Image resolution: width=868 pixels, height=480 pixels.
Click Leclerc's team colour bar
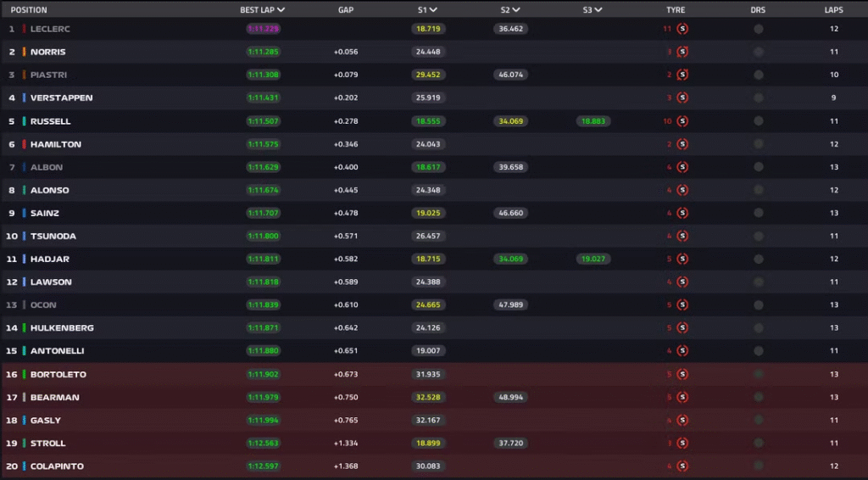(24, 29)
